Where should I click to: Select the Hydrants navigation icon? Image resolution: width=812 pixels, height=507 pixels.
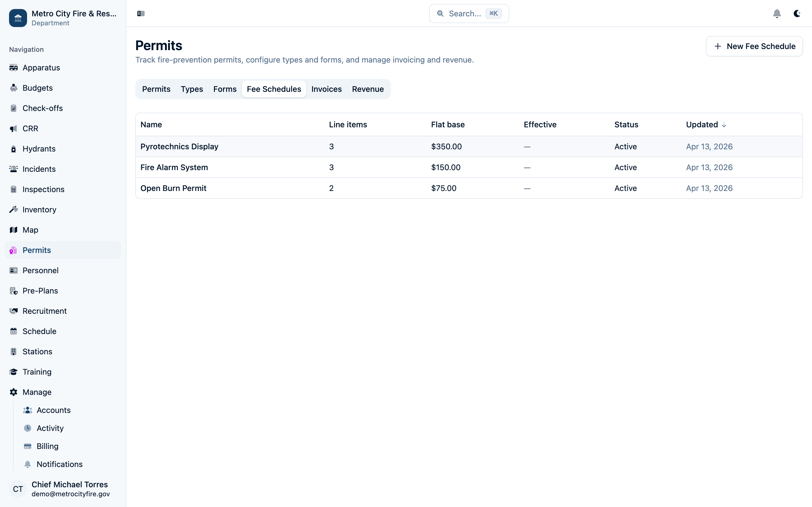[x=14, y=148]
